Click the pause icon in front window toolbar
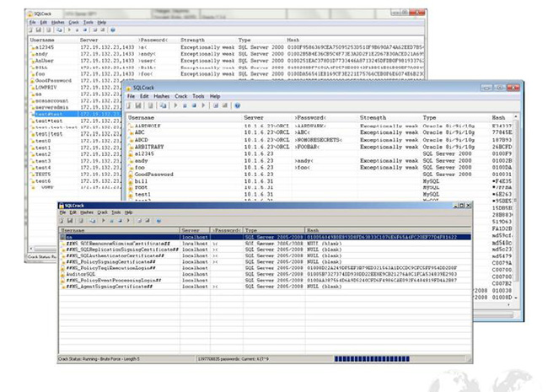Image resolution: width=548 pixels, height=392 pixels. coord(112,221)
